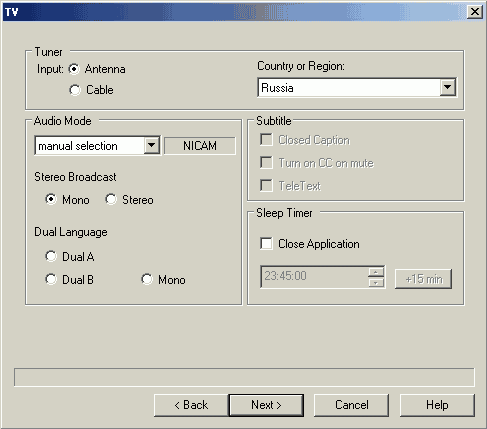487x429 pixels.
Task: Close the TV dialog with X button
Action: click(x=475, y=12)
